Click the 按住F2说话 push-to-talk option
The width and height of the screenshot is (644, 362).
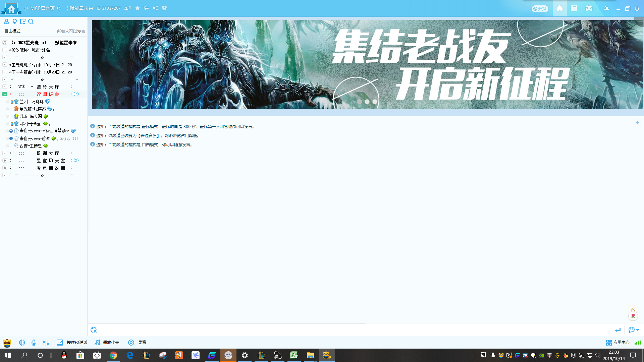click(72, 343)
